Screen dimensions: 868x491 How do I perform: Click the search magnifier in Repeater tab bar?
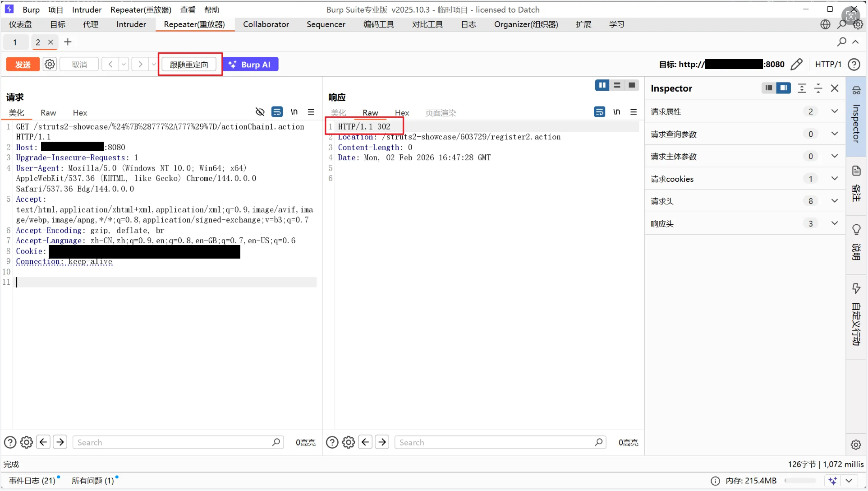tap(841, 42)
